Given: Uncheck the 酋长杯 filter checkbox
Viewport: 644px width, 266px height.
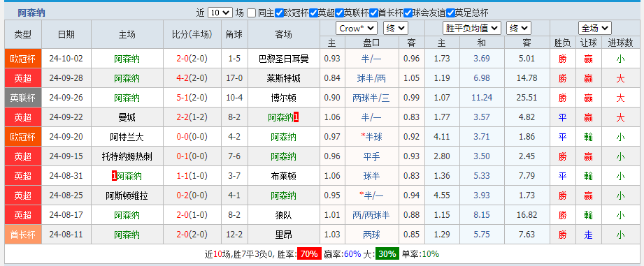Looking at the screenshot, I should click(373, 13).
